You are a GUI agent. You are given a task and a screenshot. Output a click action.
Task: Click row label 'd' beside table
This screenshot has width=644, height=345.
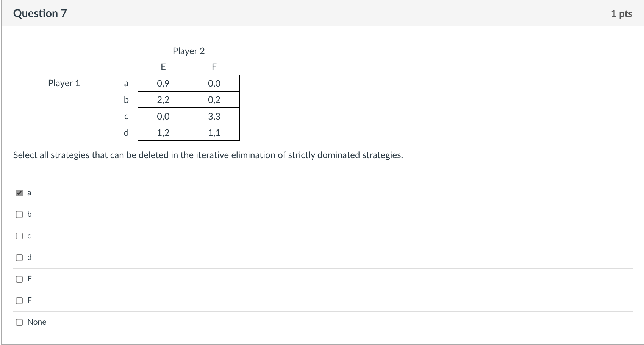tap(126, 133)
